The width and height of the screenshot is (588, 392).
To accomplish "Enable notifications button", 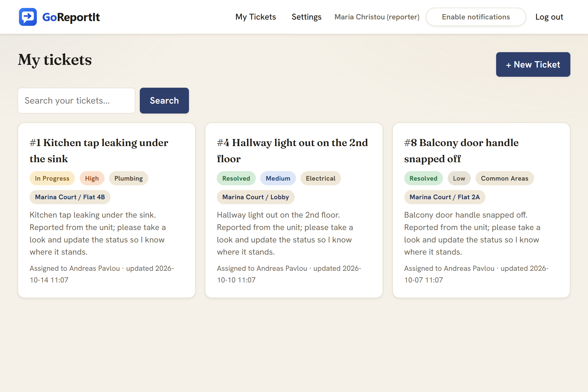I will (476, 17).
